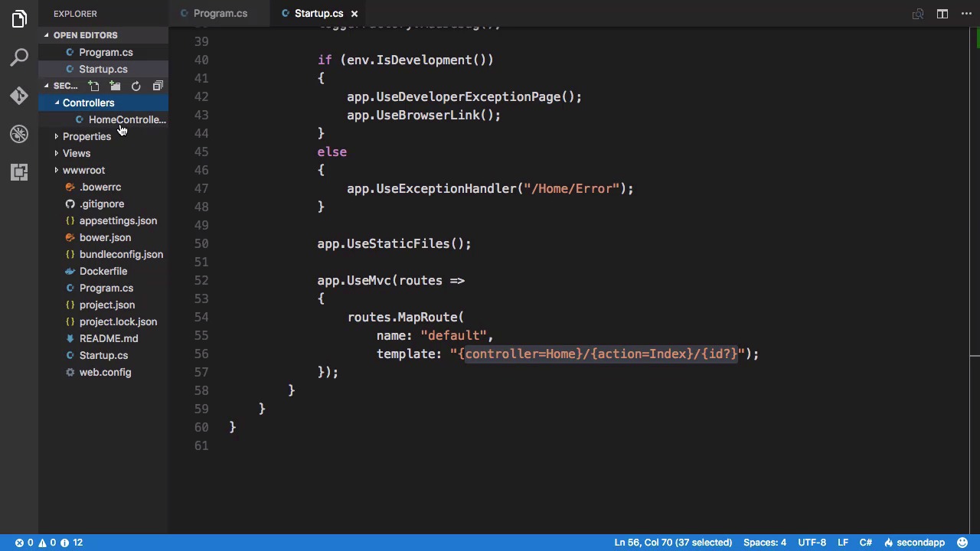Open bower.json in explorer
The image size is (980, 551).
[x=103, y=237]
